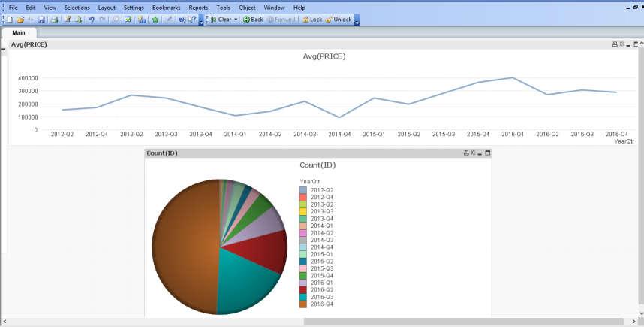Screen dimensions: 644x327
Task: Send Count(ID) chart to Excel icon
Action: click(x=473, y=153)
